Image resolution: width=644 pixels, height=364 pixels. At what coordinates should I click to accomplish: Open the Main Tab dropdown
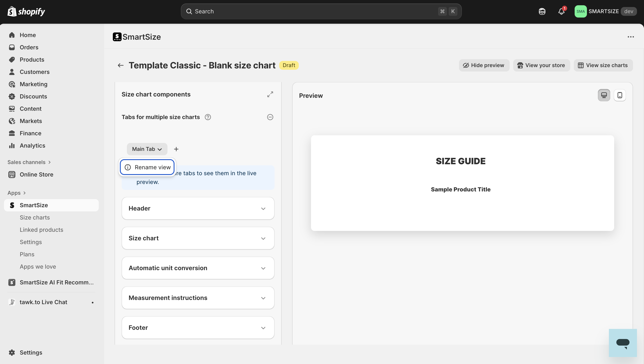[147, 149]
